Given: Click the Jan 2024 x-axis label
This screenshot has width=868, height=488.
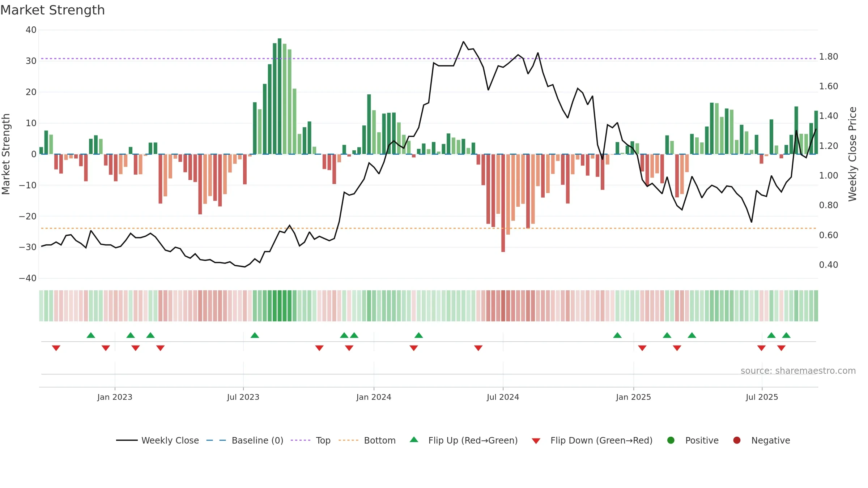Looking at the screenshot, I should click(374, 397).
